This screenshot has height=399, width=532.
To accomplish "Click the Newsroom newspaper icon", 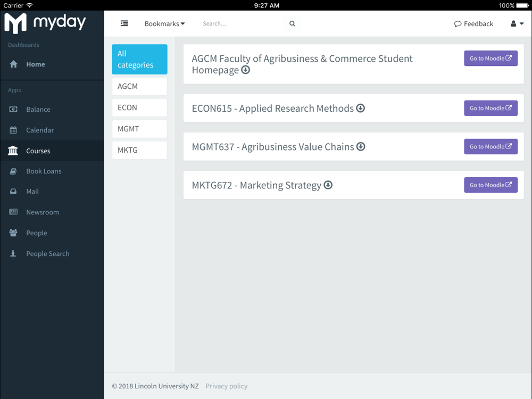I will pos(13,212).
